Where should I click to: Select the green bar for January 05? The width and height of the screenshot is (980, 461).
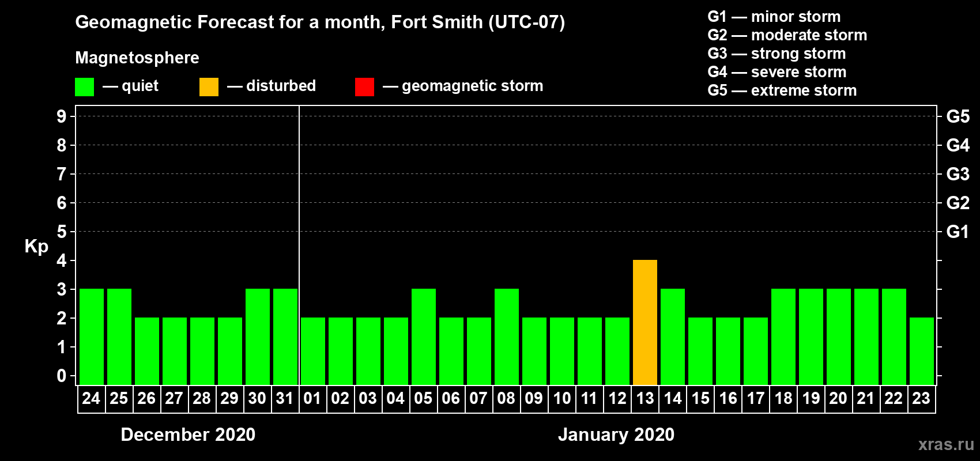pyautogui.click(x=424, y=337)
